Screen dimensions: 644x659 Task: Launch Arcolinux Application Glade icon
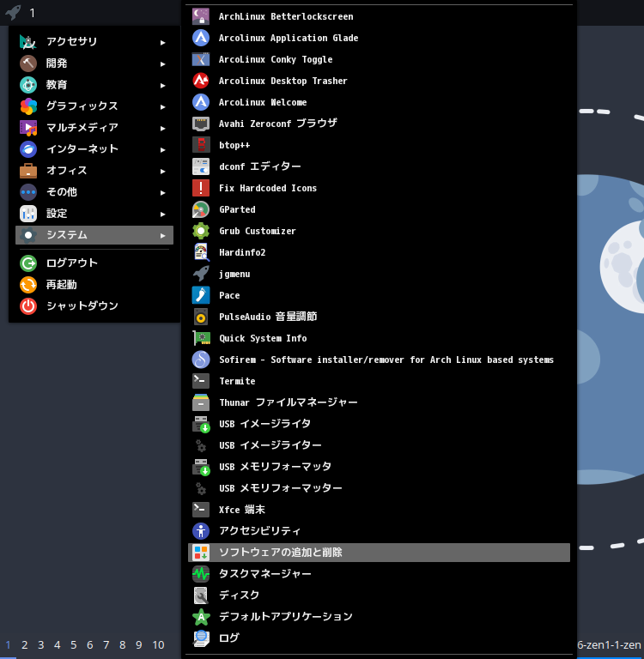click(x=201, y=38)
